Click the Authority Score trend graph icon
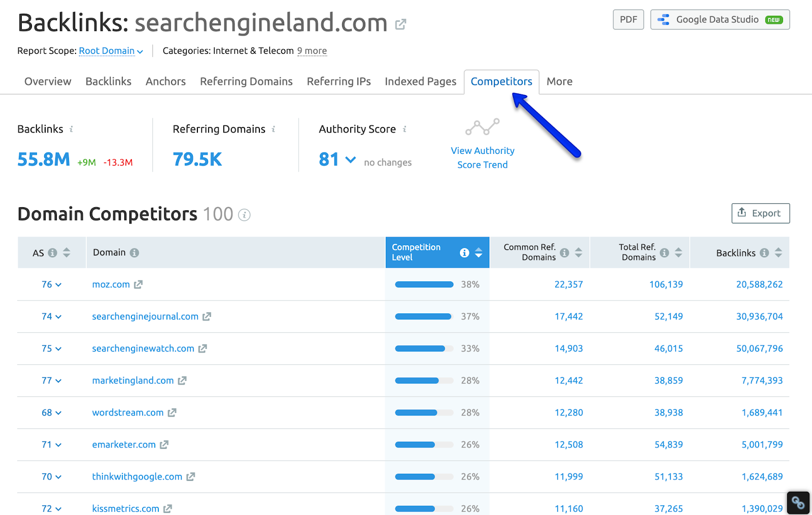 (x=482, y=127)
